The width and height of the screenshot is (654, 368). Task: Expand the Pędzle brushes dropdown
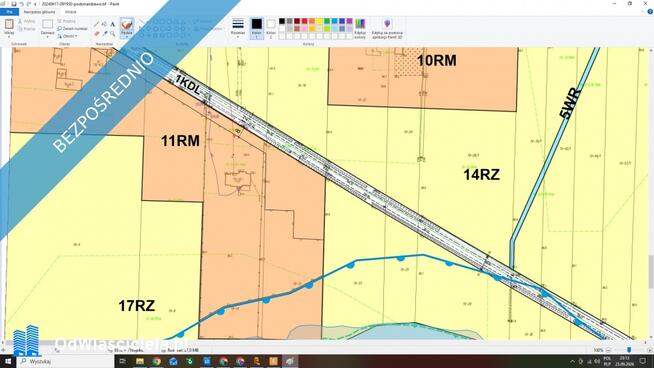click(127, 28)
